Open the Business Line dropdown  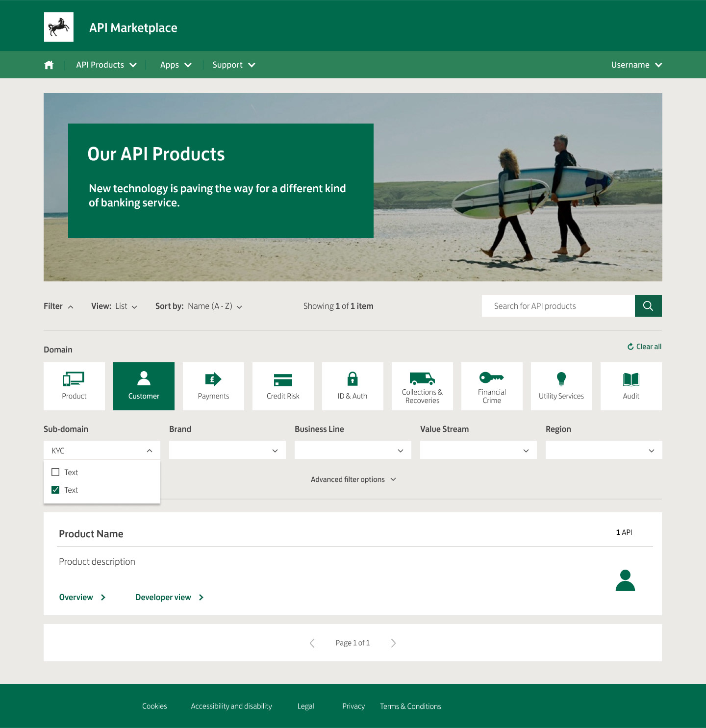pyautogui.click(x=353, y=450)
